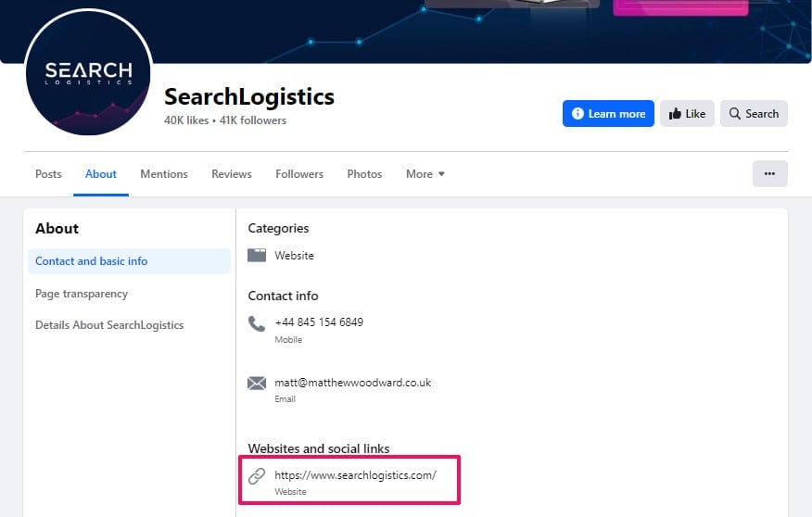Select Contact and basic info section
This screenshot has height=517, width=812.
tap(130, 261)
